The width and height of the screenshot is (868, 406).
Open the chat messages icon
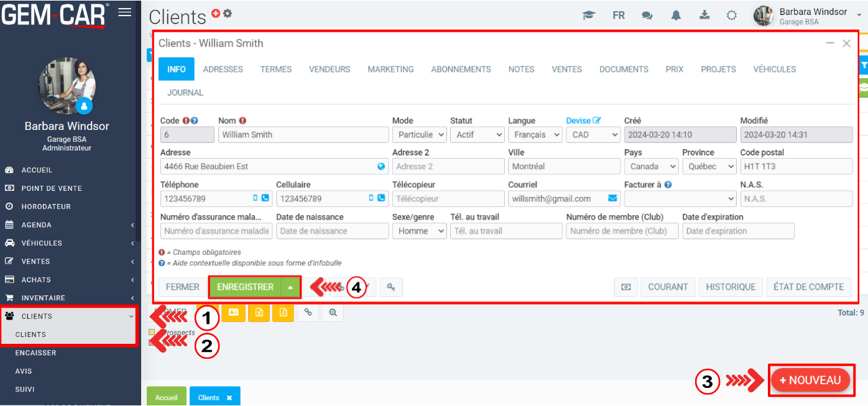(x=647, y=16)
